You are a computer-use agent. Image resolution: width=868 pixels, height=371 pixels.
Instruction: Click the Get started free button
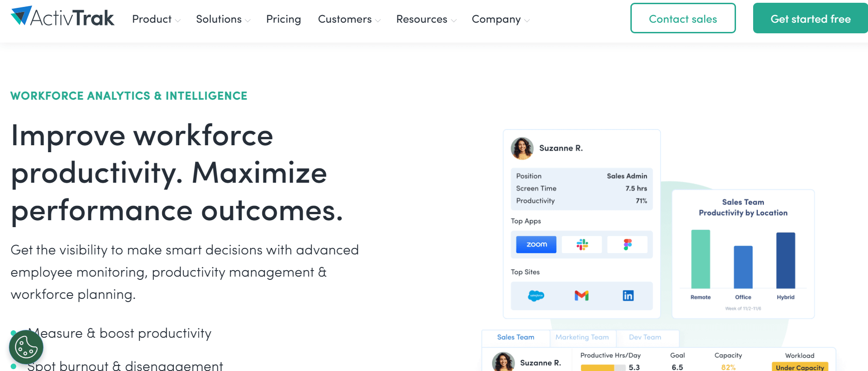810,18
